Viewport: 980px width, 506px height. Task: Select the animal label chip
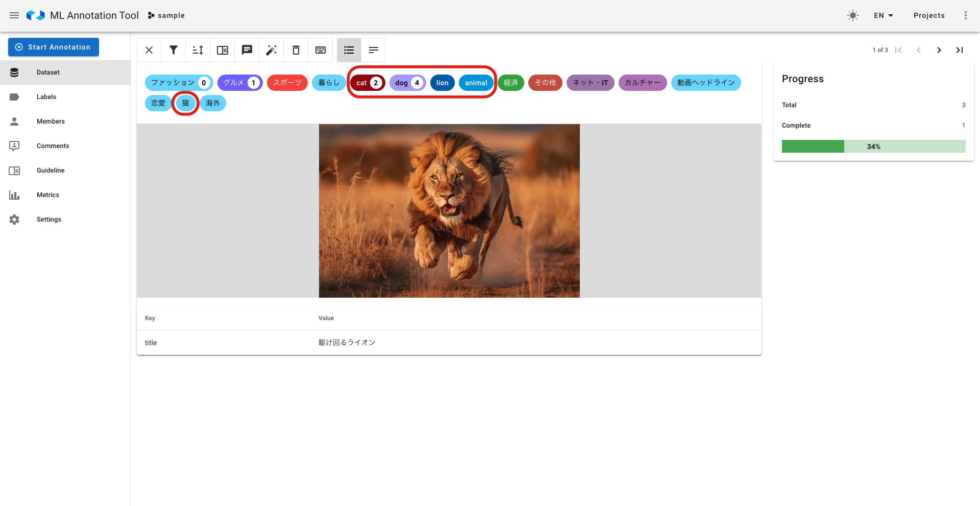[x=476, y=83]
